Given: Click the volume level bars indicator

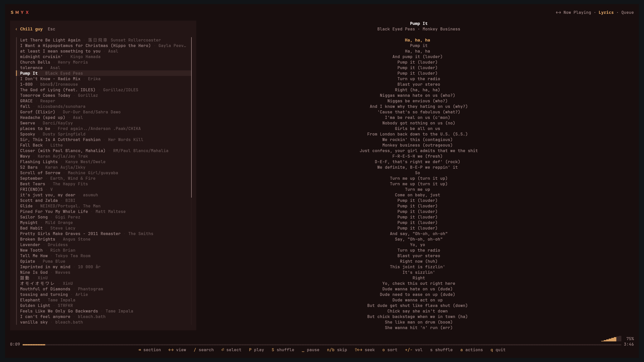Looking at the screenshot, I should [611, 339].
